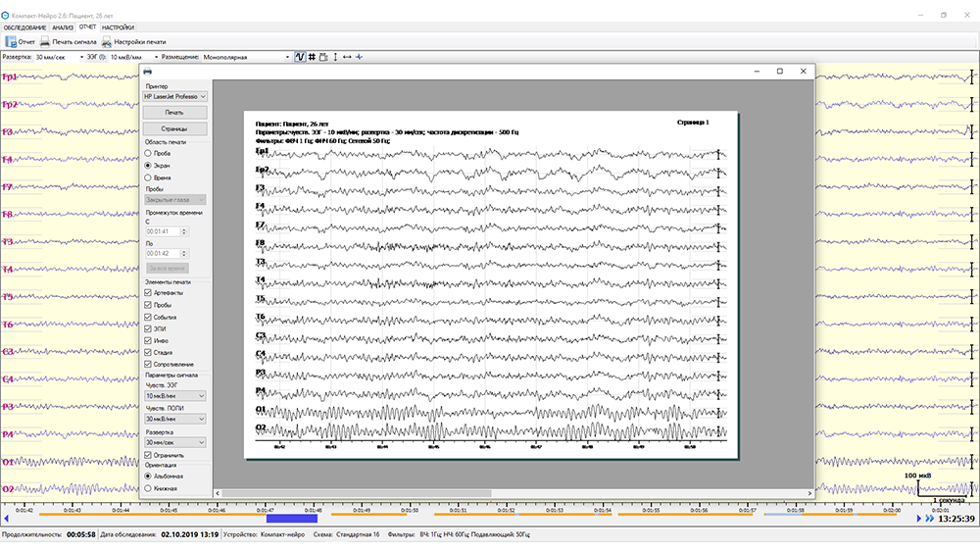Viewport: 980px width, 552px height.
Task: Toggle the waveform display icon in toolbar
Action: pyautogui.click(x=300, y=57)
